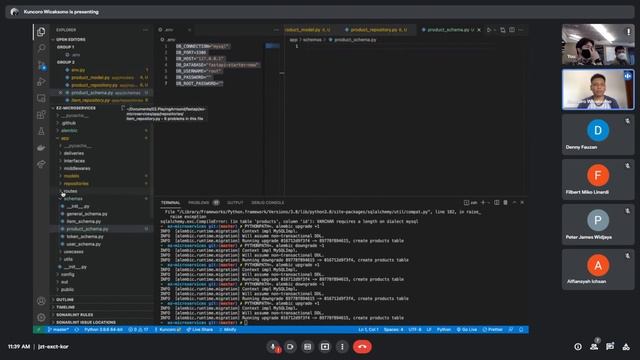
Task: Open item_schema.py in the file tree
Action: [84, 222]
